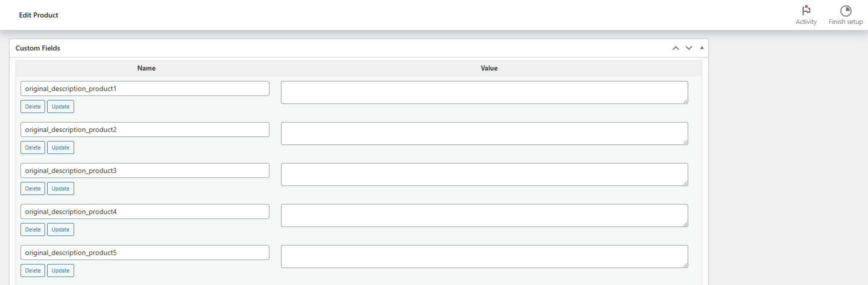Delete the original_description_product2 field

[33, 147]
